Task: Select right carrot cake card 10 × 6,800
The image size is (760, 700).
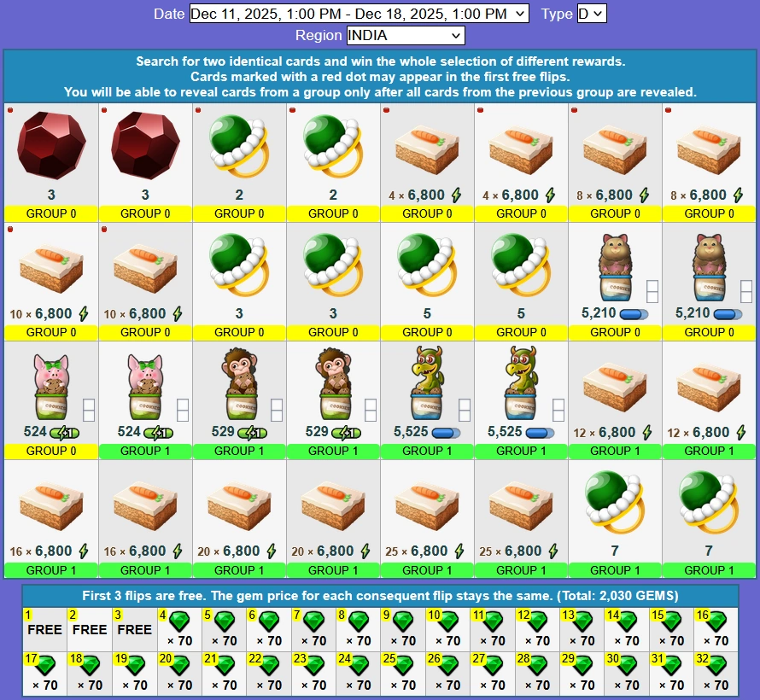Action: 145,282
